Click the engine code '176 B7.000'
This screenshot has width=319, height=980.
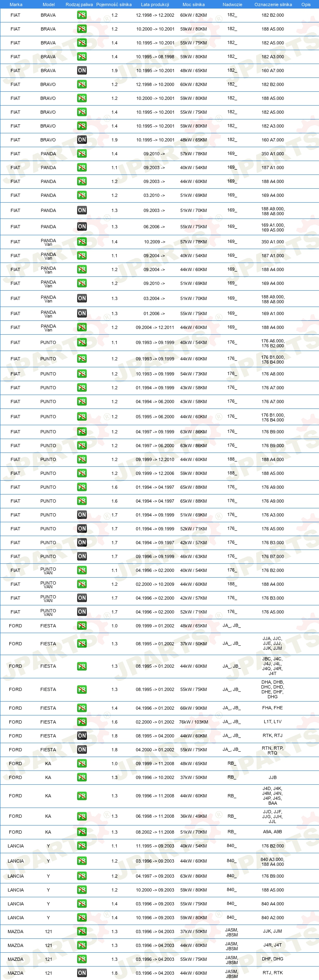click(272, 556)
